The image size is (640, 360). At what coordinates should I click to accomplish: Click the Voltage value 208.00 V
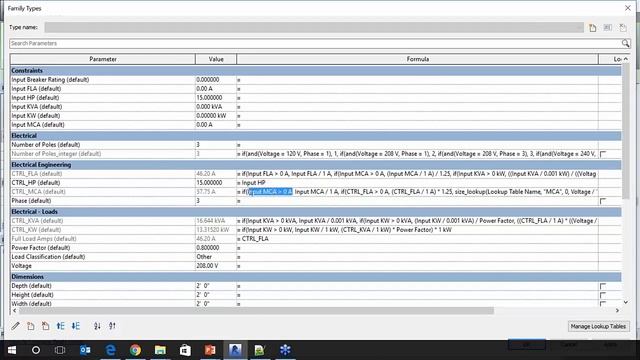coord(216,266)
